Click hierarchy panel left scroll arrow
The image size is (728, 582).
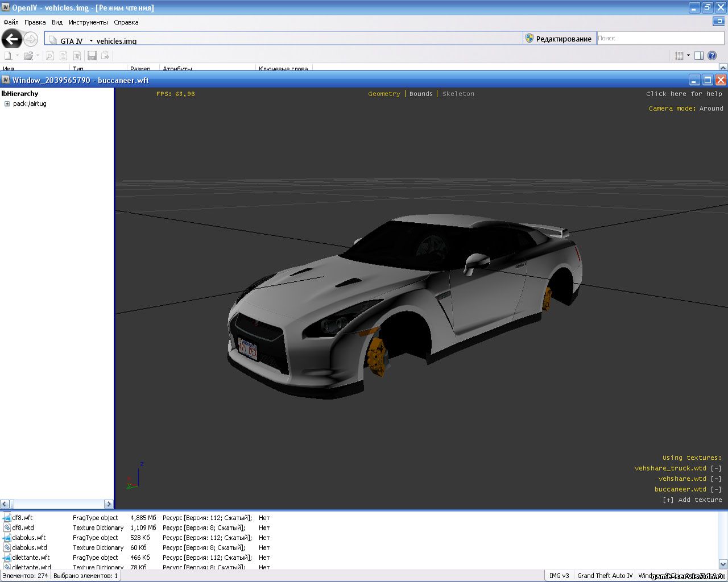[x=5, y=504]
